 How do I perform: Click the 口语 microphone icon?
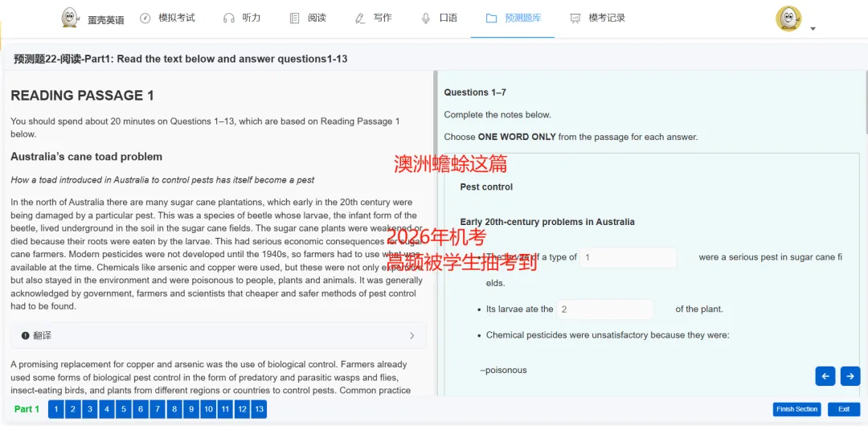point(426,18)
